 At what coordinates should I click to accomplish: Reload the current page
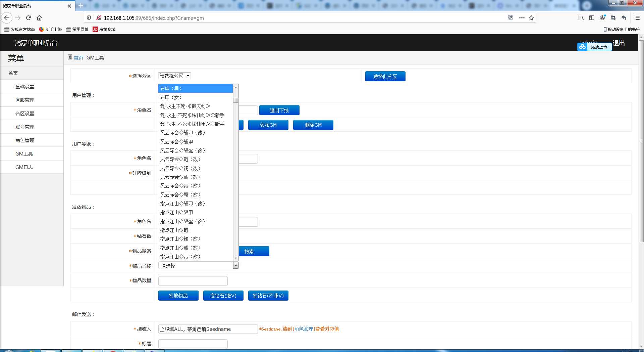29,18
